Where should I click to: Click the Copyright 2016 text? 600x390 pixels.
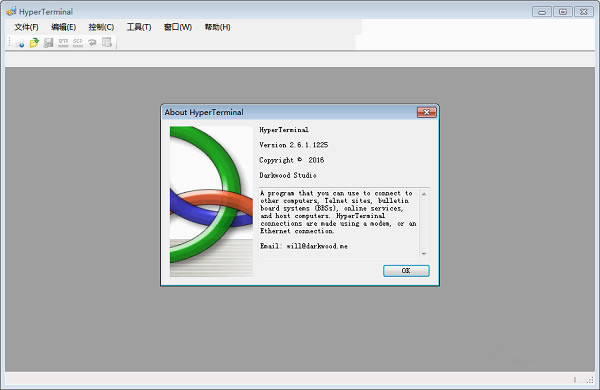click(x=291, y=160)
